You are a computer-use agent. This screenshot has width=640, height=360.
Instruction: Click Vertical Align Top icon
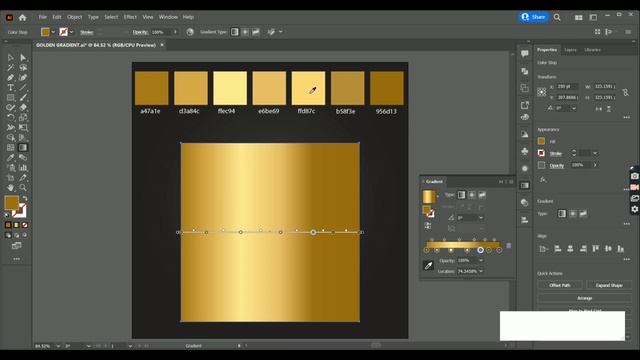[x=596, y=249]
